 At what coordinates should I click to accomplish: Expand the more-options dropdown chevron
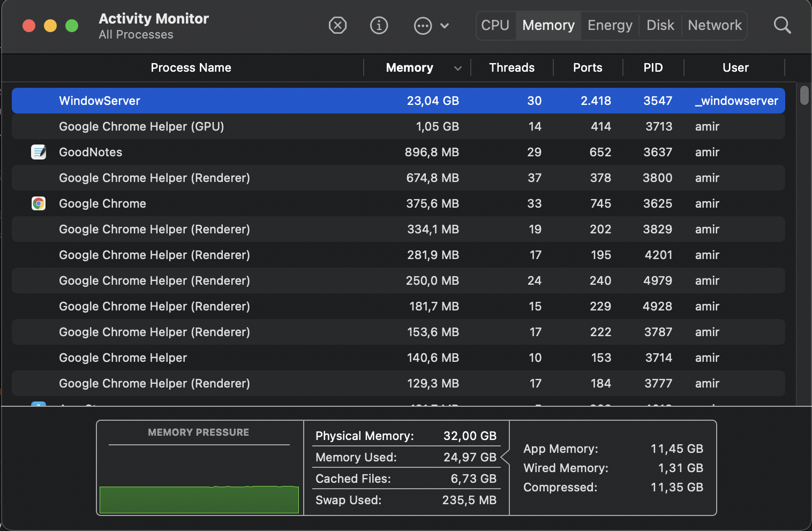point(445,25)
